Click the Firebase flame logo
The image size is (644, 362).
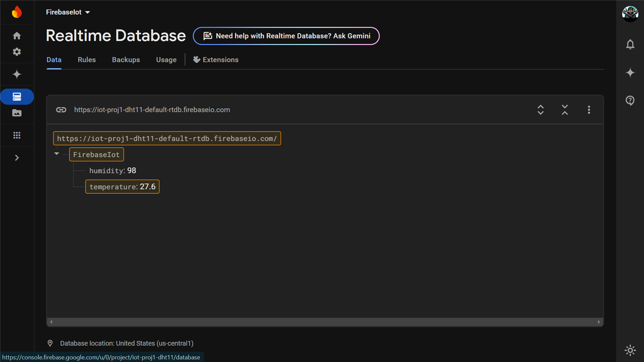17,12
